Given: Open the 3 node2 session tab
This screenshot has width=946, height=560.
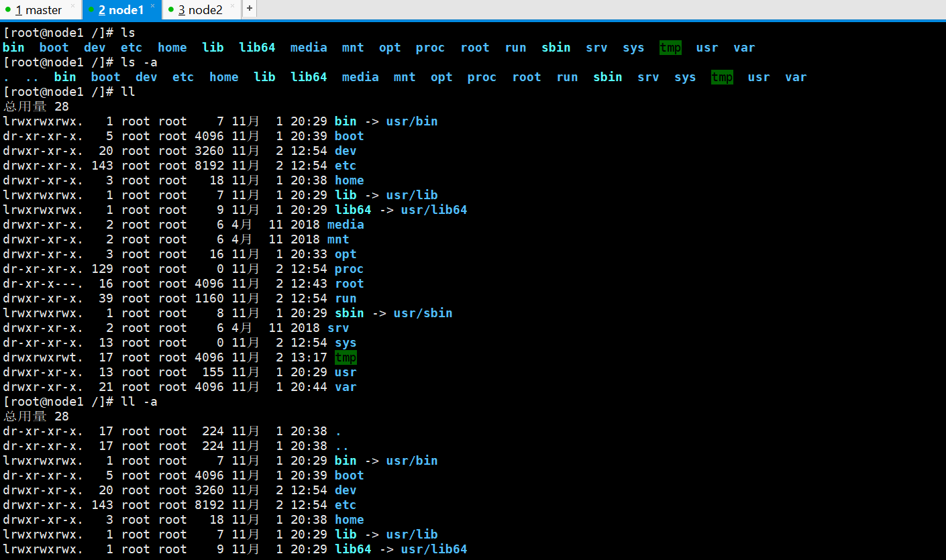Looking at the screenshot, I should coord(201,10).
